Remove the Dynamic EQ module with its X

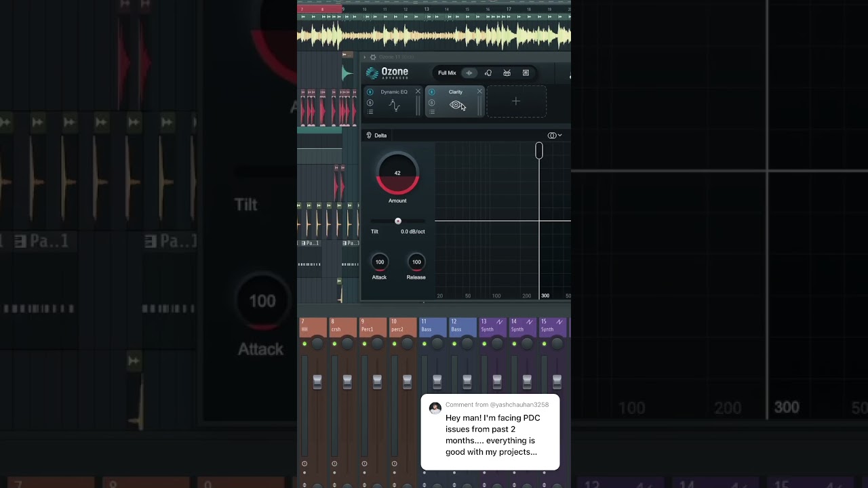pyautogui.click(x=418, y=91)
